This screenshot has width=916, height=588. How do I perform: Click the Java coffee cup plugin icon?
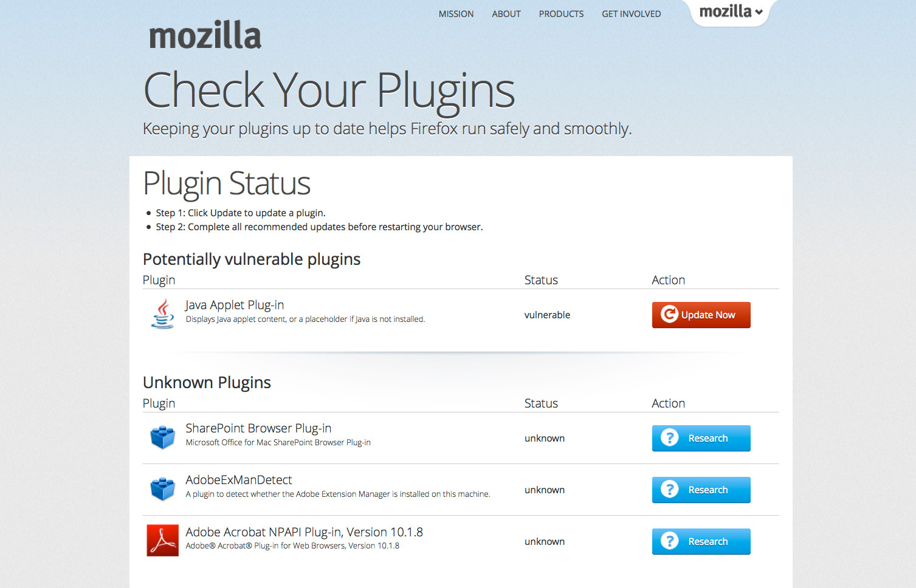(162, 314)
